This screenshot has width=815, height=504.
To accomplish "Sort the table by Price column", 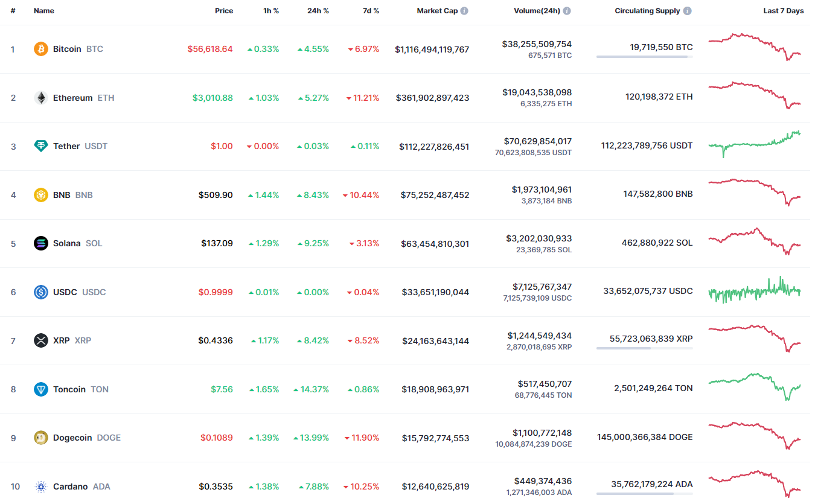I will pyautogui.click(x=224, y=11).
